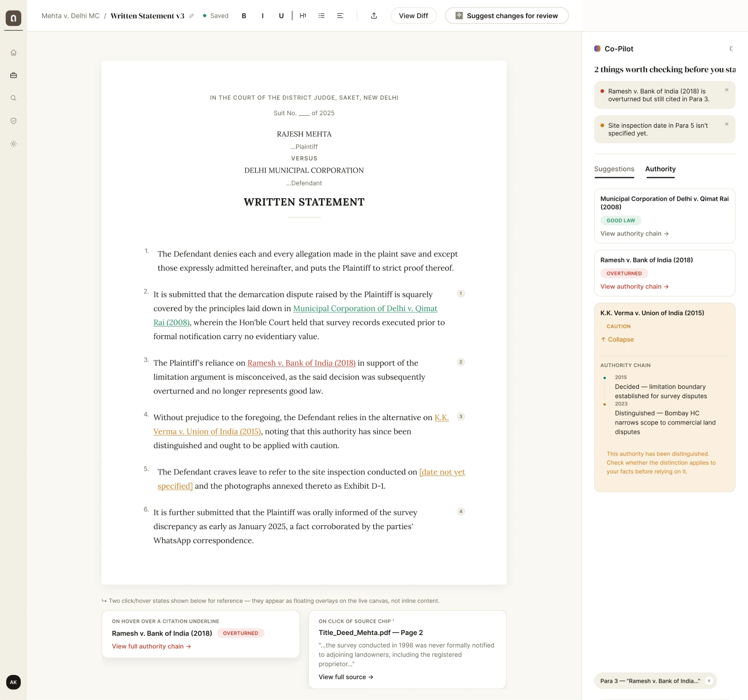The height and width of the screenshot is (700, 748).
Task: Open Home from the sidebar
Action: [x=13, y=53]
